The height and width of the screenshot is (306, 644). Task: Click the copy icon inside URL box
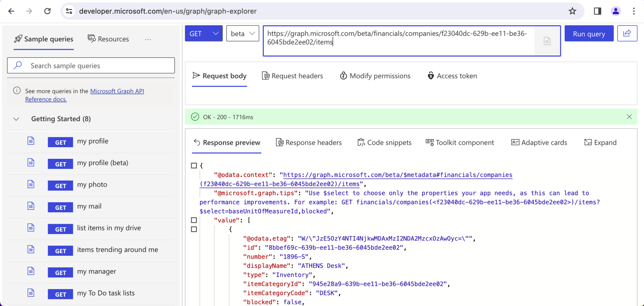pyautogui.click(x=547, y=41)
